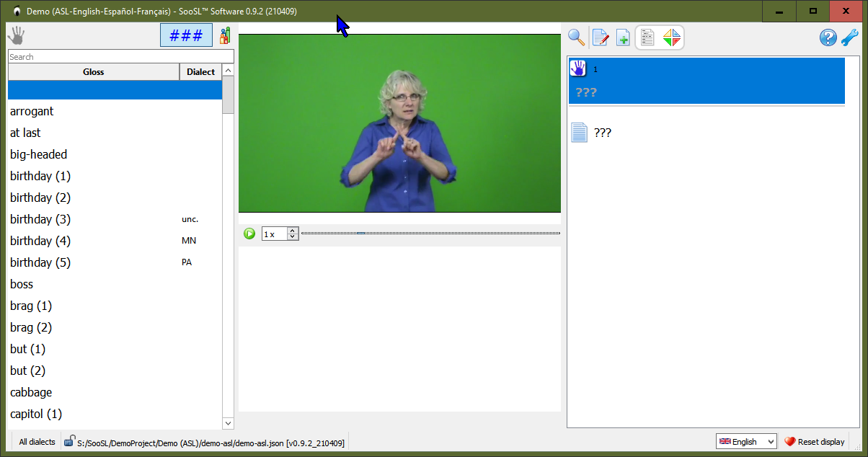The image size is (868, 457).
Task: Minimize the SooSL window
Action: click(780, 11)
